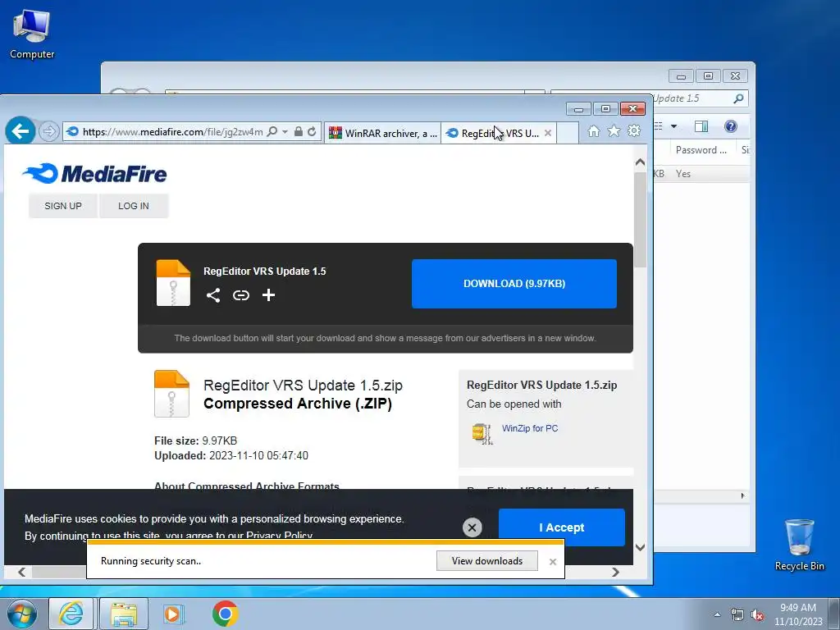Click the large zip icon beside Compressed Archive
The width and height of the screenshot is (840, 630).
coord(171,394)
